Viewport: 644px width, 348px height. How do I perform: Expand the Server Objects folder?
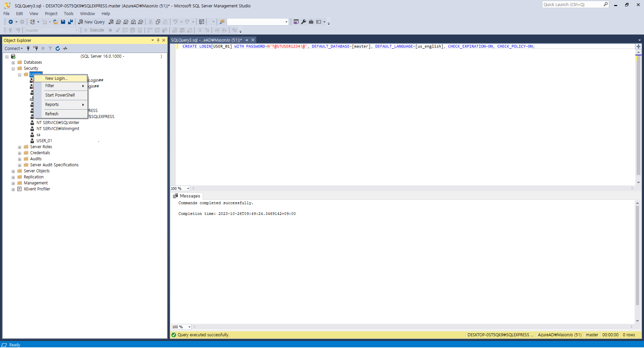point(13,171)
